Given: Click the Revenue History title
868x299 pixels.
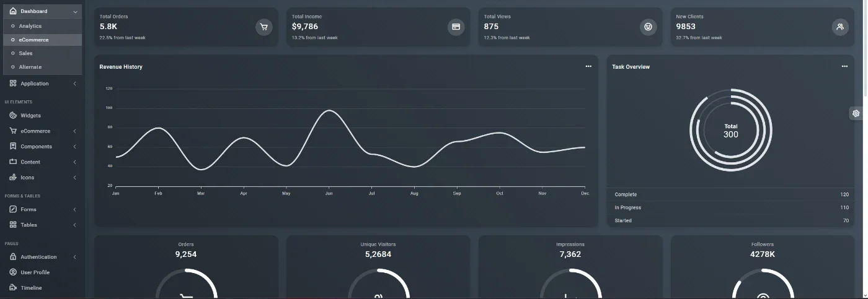Looking at the screenshot, I should 121,67.
